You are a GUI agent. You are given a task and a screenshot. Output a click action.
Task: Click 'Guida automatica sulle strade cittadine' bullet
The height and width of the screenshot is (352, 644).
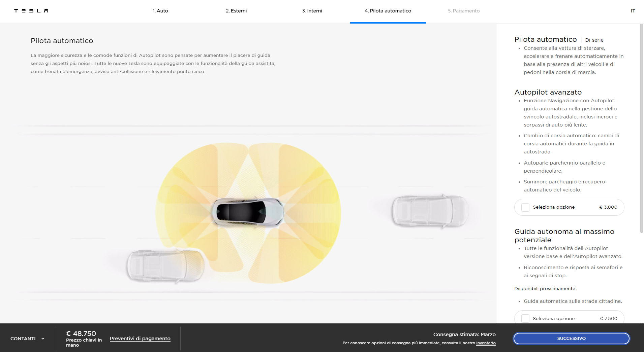573,301
